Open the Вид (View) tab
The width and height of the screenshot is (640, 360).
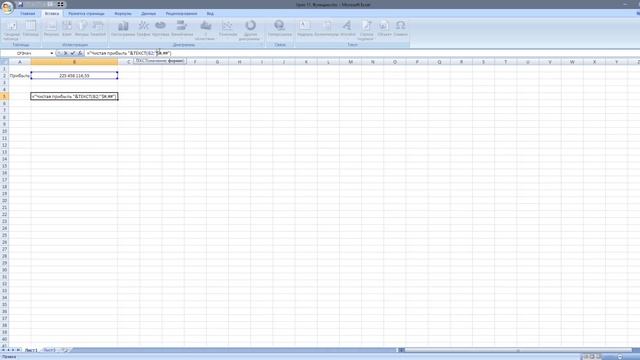(x=210, y=13)
